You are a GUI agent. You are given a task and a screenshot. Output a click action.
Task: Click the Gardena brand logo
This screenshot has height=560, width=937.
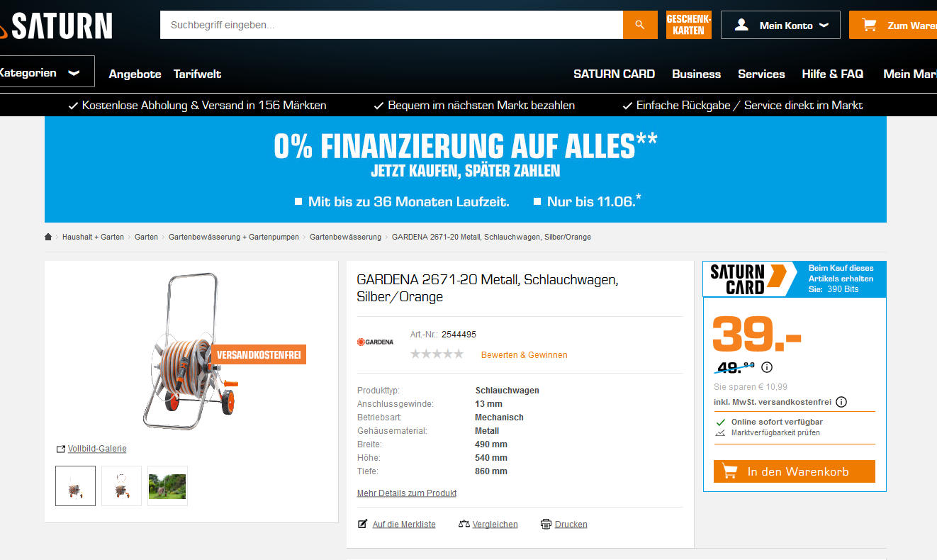click(x=375, y=342)
